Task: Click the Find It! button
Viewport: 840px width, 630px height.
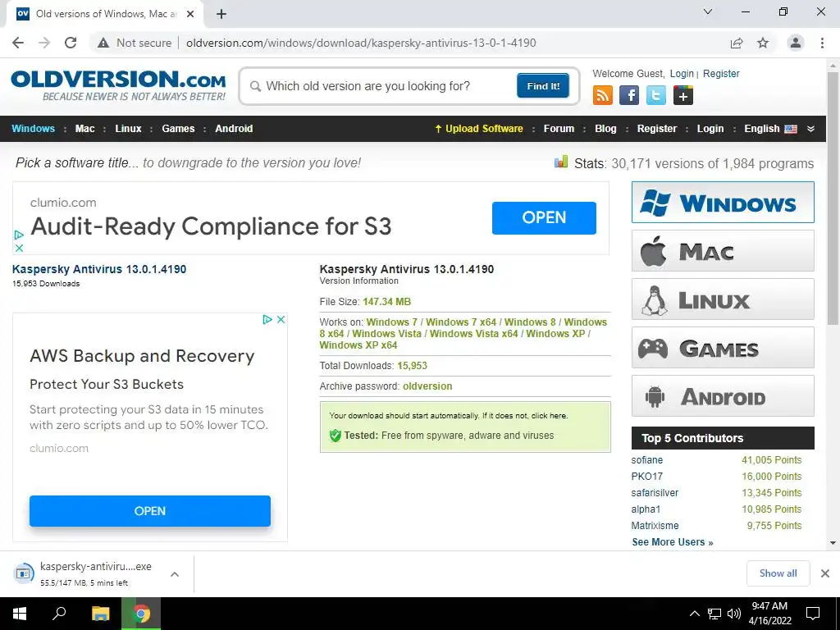Action: 543,85
